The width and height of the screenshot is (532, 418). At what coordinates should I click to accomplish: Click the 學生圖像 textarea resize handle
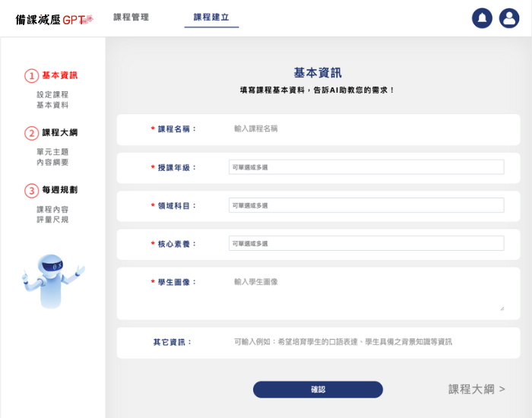click(x=502, y=309)
